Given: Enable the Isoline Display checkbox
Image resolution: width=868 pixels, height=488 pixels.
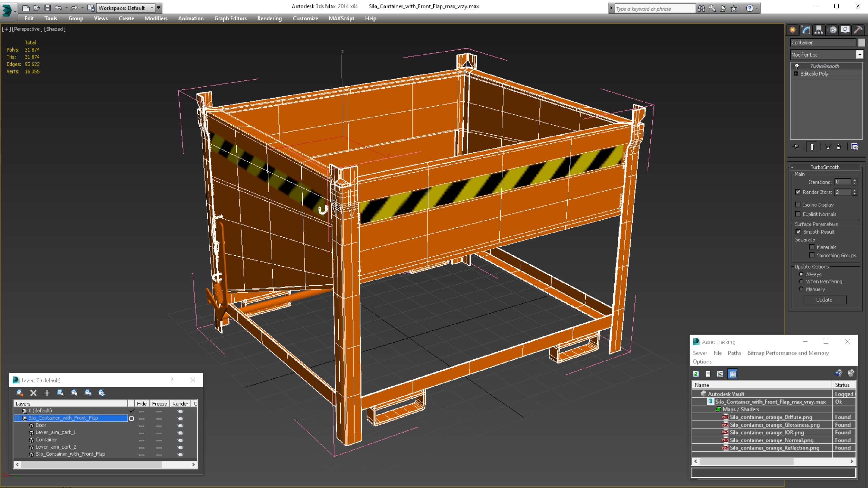Looking at the screenshot, I should pos(798,205).
